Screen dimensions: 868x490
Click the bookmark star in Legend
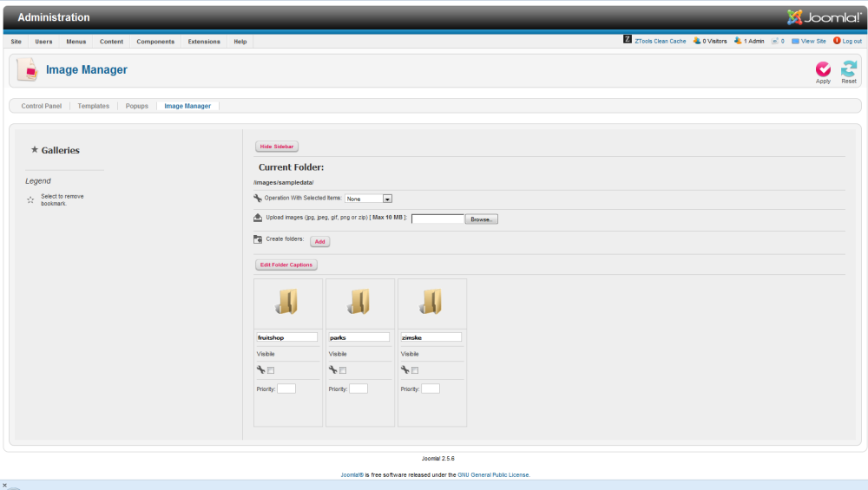30,199
